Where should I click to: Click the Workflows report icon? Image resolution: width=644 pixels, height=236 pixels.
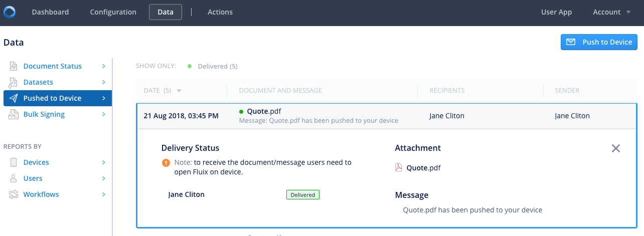14,194
